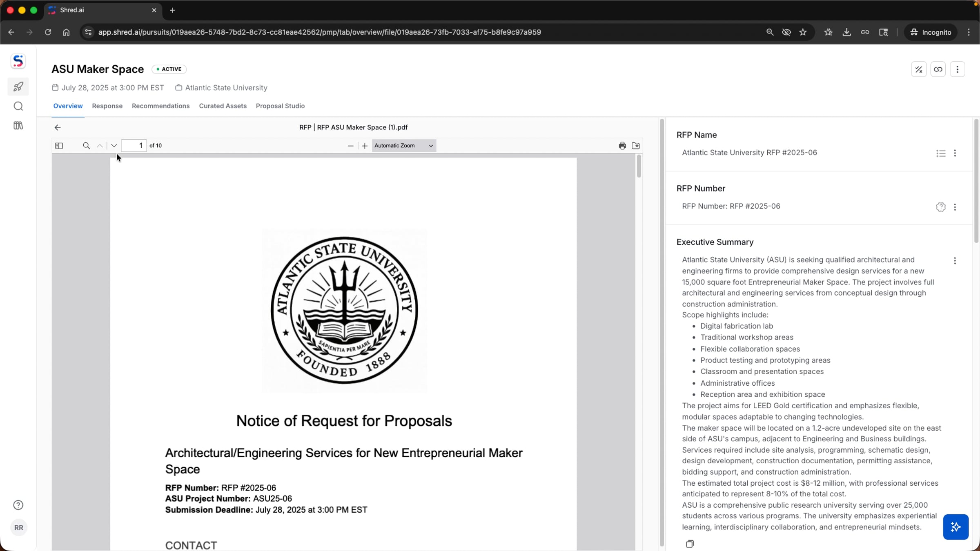This screenshot has height=551, width=980.
Task: Click the list icon beside RFP Name
Action: pyautogui.click(x=941, y=153)
